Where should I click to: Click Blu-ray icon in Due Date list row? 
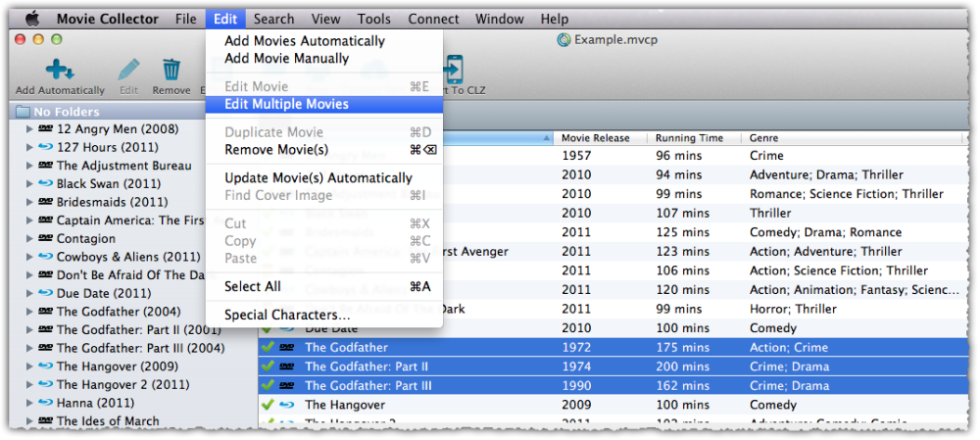pyautogui.click(x=287, y=328)
